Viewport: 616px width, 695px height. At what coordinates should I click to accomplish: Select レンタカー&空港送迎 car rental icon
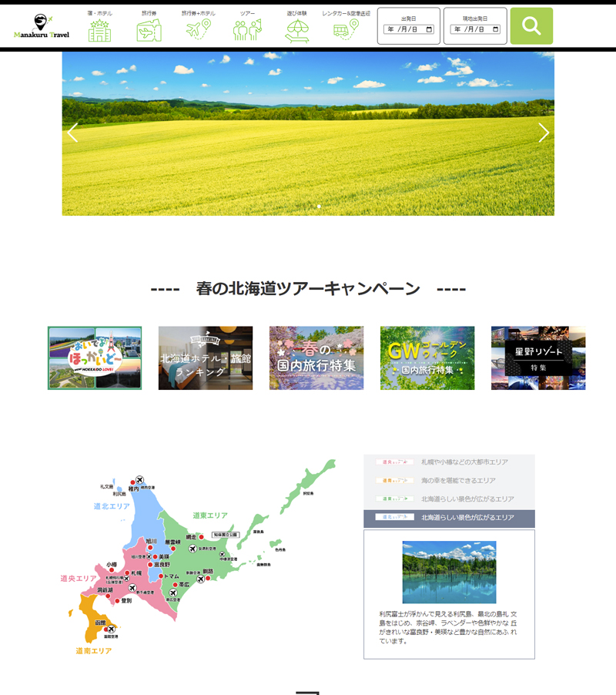point(346,28)
